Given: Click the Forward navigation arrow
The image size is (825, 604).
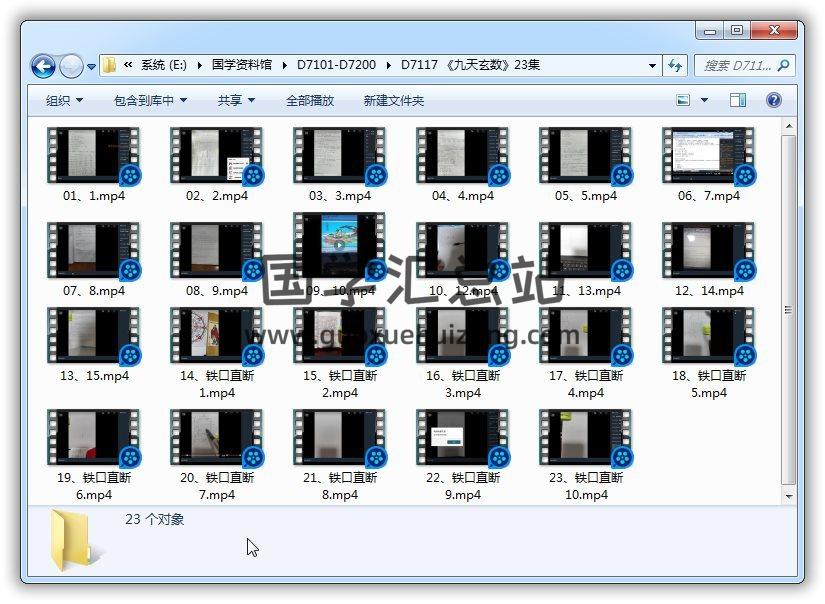Looking at the screenshot, I should coord(71,67).
